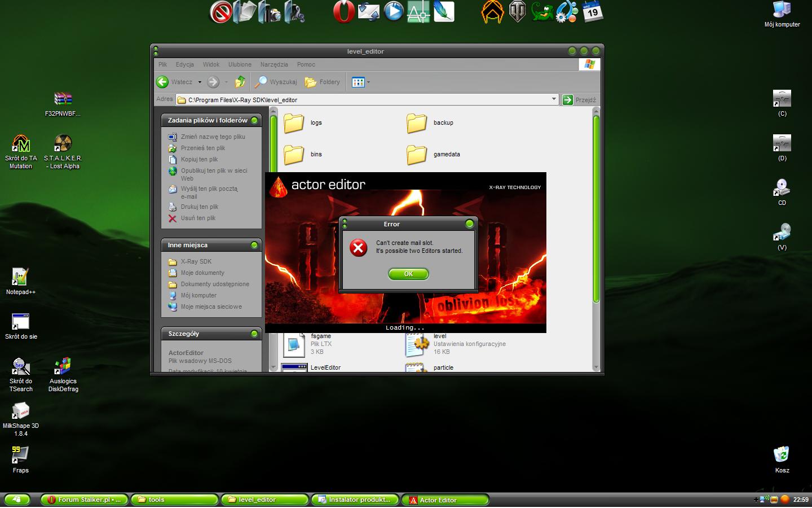The height and width of the screenshot is (508, 812).
Task: Open the backup folder
Action: pos(417,123)
